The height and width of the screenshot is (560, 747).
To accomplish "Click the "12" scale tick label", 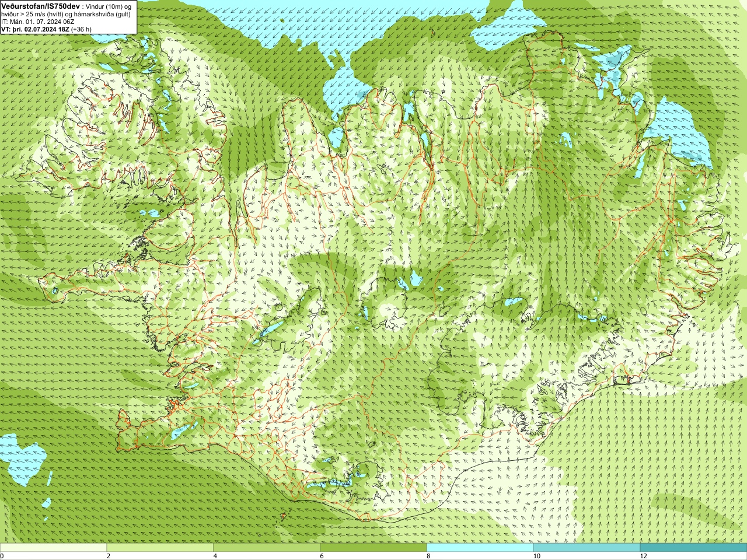I will click(644, 556).
